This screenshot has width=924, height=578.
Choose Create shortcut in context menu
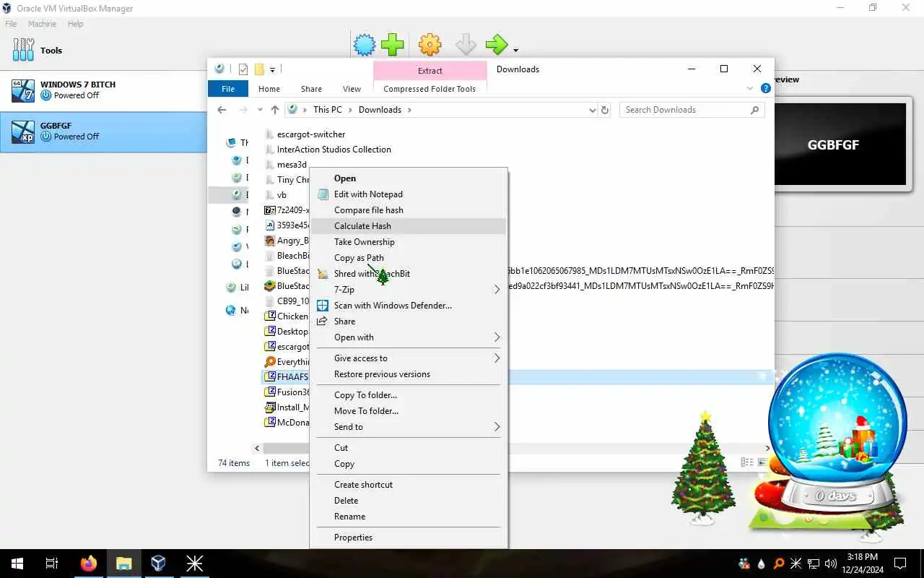[409, 485]
